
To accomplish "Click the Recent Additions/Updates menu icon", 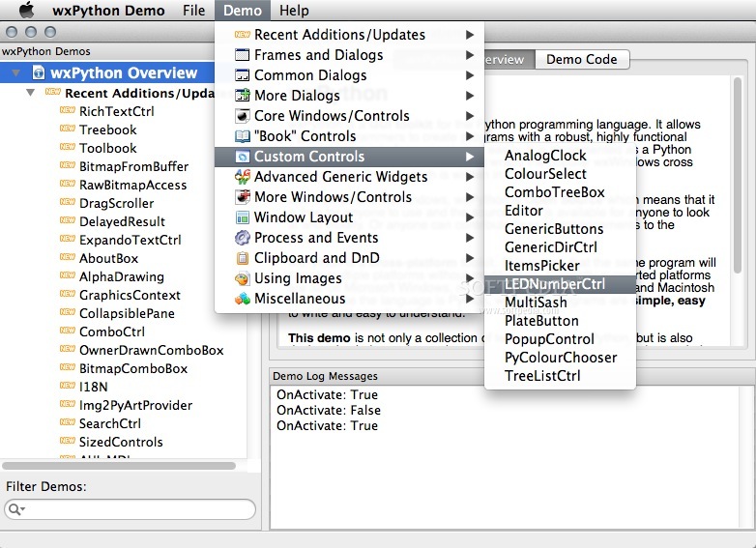I will [242, 35].
